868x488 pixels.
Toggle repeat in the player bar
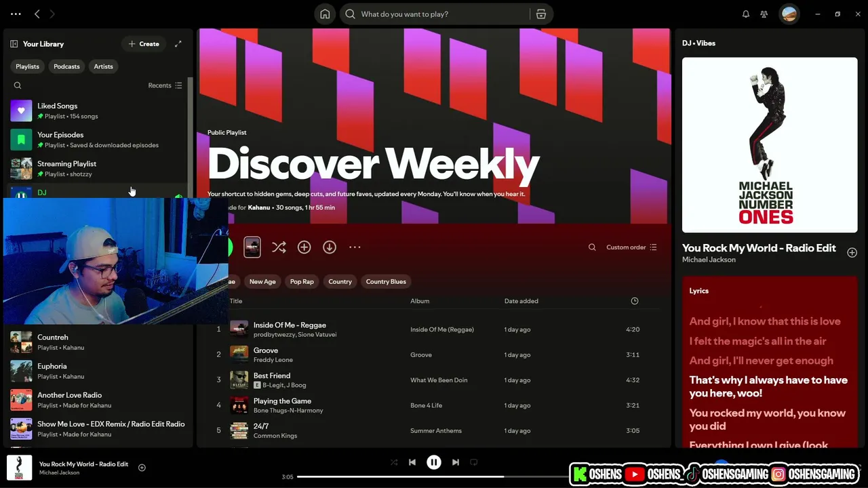coord(474,462)
